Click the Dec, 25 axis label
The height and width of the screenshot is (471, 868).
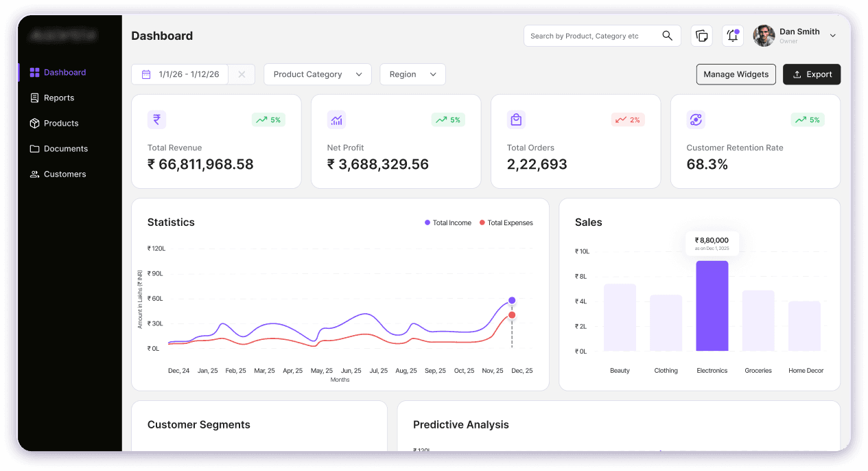[x=521, y=371]
